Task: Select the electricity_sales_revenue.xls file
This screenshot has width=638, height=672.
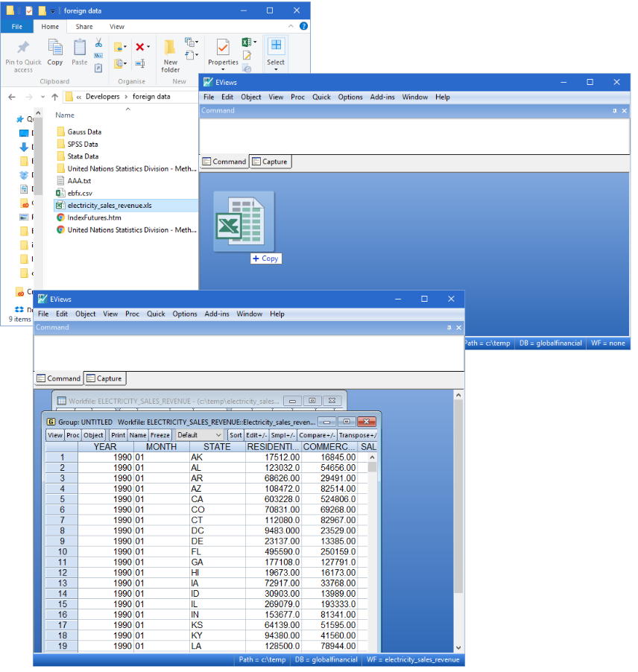Action: tap(125, 206)
